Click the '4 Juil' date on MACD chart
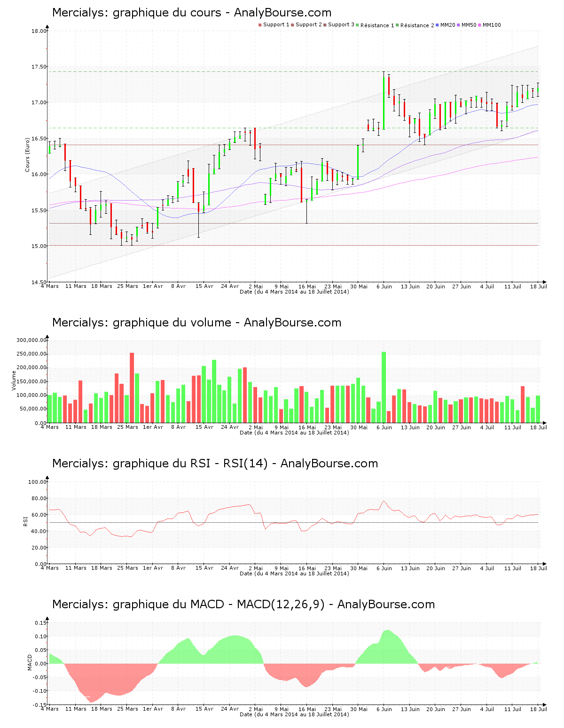This screenshot has height=728, width=564. pyautogui.click(x=487, y=709)
